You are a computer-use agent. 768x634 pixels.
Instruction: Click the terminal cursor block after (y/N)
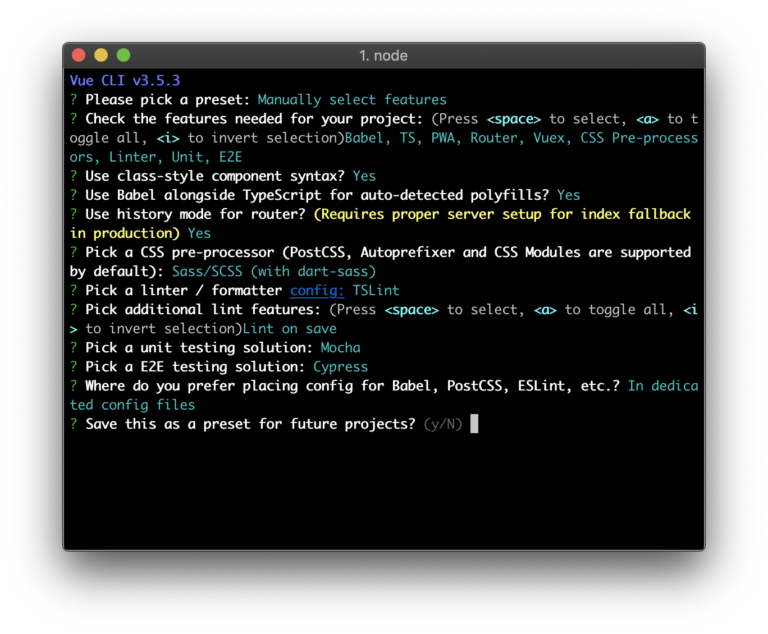(x=474, y=423)
